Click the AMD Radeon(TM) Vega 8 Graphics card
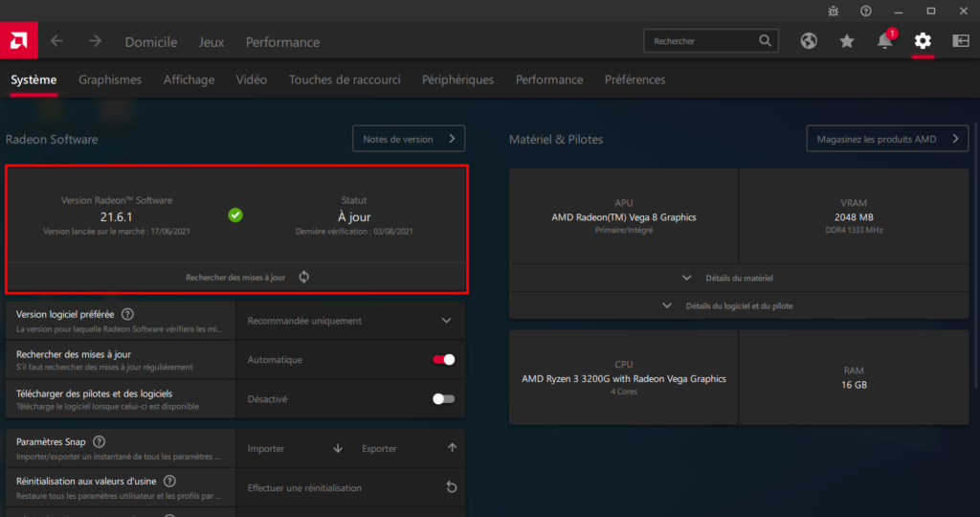This screenshot has width=980, height=517. coord(624,216)
